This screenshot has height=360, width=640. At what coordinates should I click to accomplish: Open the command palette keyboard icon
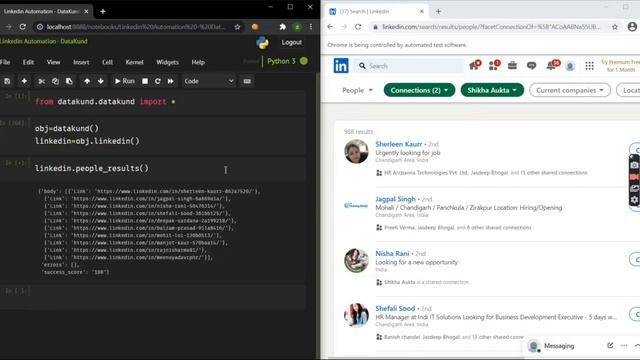247,81
